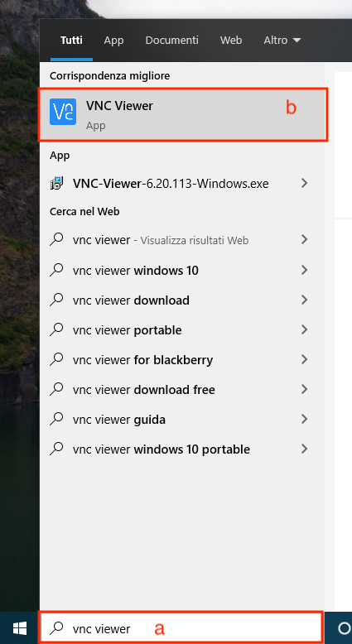Image resolution: width=352 pixels, height=644 pixels.
Task: Expand chevron for 'vnc viewer windows 10'
Action: 304,270
